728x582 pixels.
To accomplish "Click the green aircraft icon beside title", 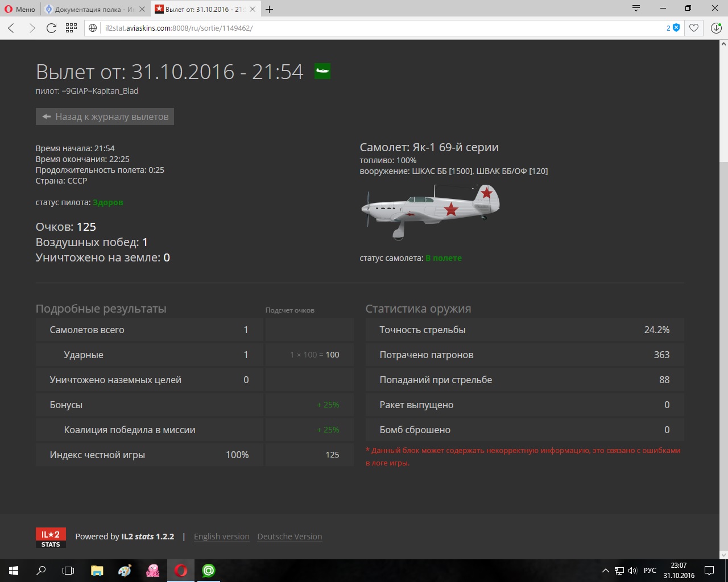I will coord(322,71).
